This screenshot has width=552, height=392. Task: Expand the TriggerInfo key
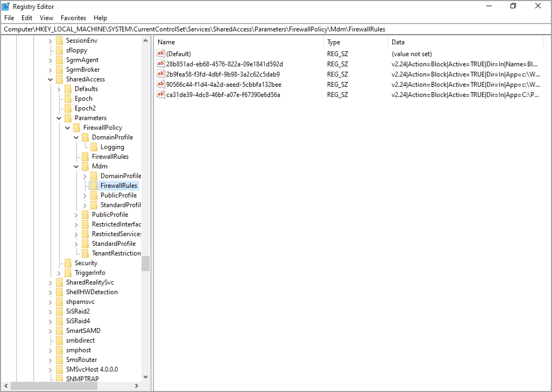[x=59, y=273]
